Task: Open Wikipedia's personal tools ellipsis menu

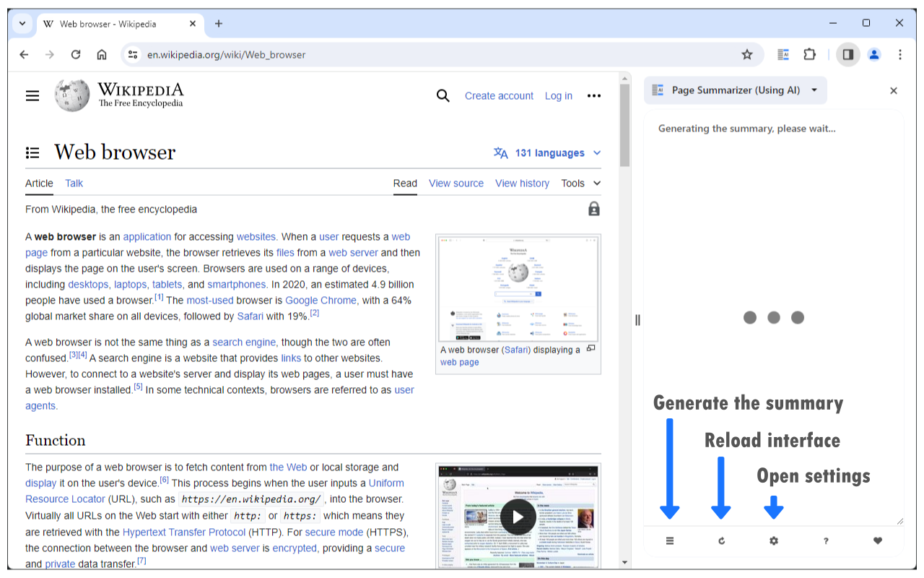Action: click(594, 95)
